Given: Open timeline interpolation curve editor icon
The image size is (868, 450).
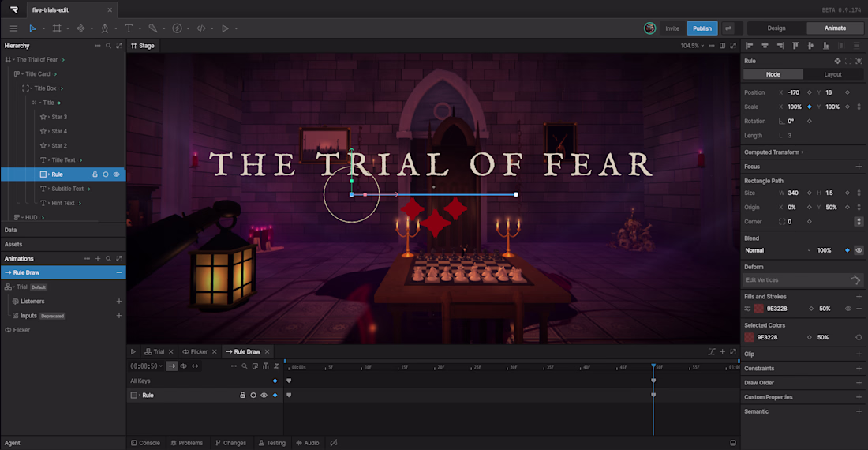Looking at the screenshot, I should pyautogui.click(x=711, y=351).
